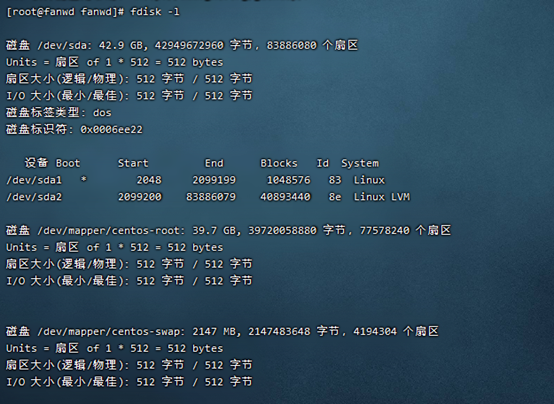This screenshot has width=554, height=404.
Task: Click the boot asterisk of /dev/sda1
Action: (83, 180)
